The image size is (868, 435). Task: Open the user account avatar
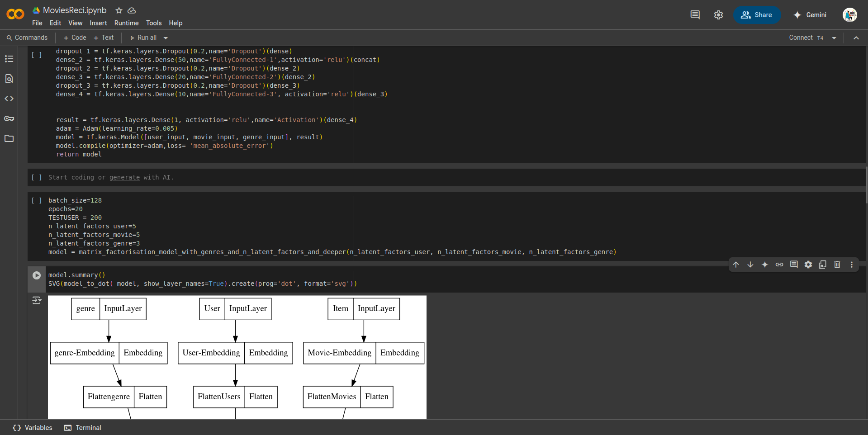(x=850, y=15)
